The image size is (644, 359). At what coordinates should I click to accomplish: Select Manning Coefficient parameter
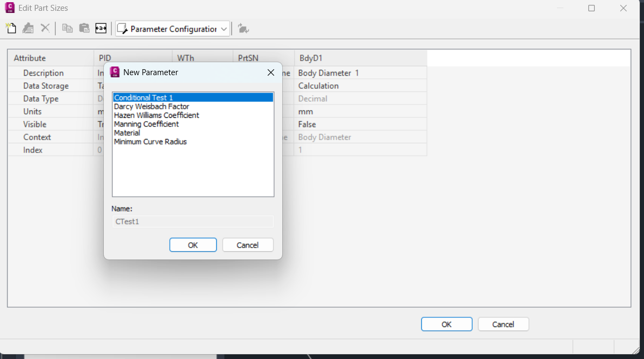(x=192, y=124)
